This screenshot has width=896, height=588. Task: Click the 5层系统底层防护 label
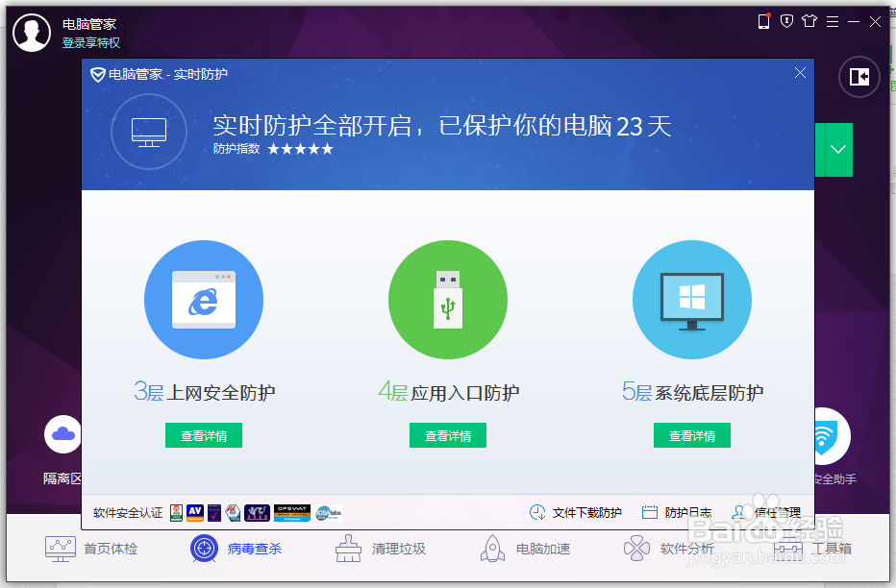tap(692, 392)
